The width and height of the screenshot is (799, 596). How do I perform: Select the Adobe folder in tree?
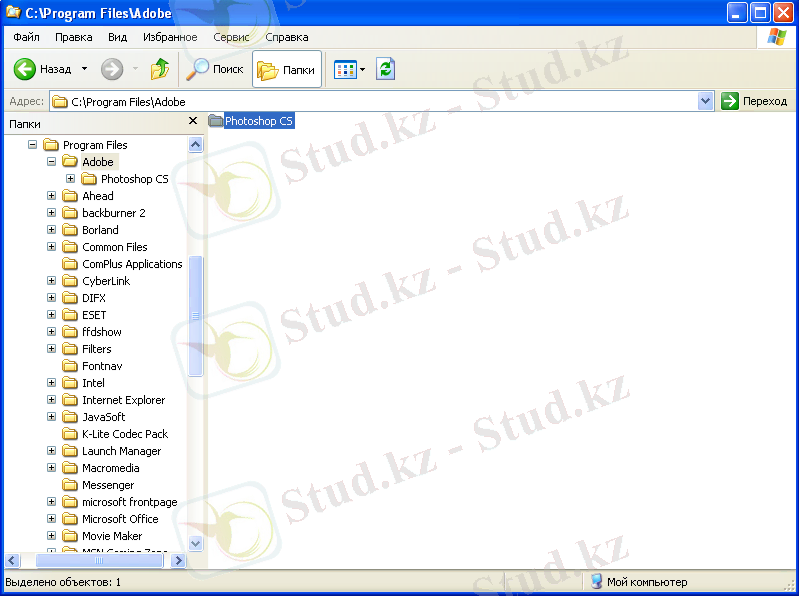(98, 162)
